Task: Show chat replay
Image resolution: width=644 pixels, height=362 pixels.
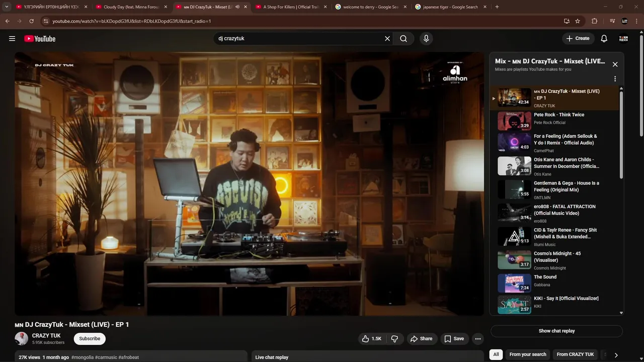Action: pyautogui.click(x=556, y=331)
